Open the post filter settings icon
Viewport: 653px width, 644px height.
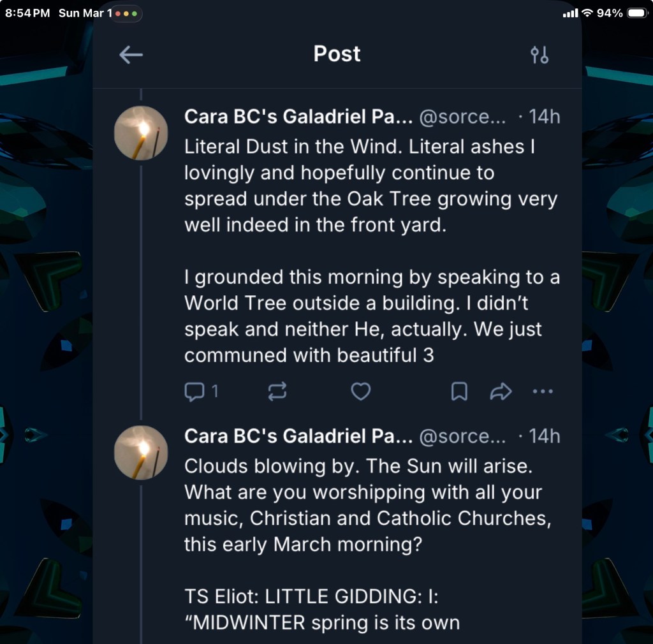[x=539, y=55]
